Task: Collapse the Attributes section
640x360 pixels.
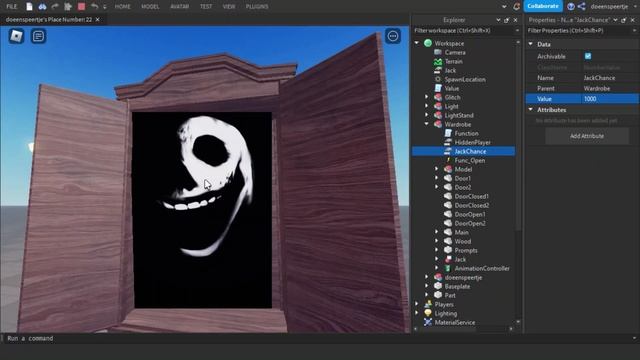Action: click(531, 110)
